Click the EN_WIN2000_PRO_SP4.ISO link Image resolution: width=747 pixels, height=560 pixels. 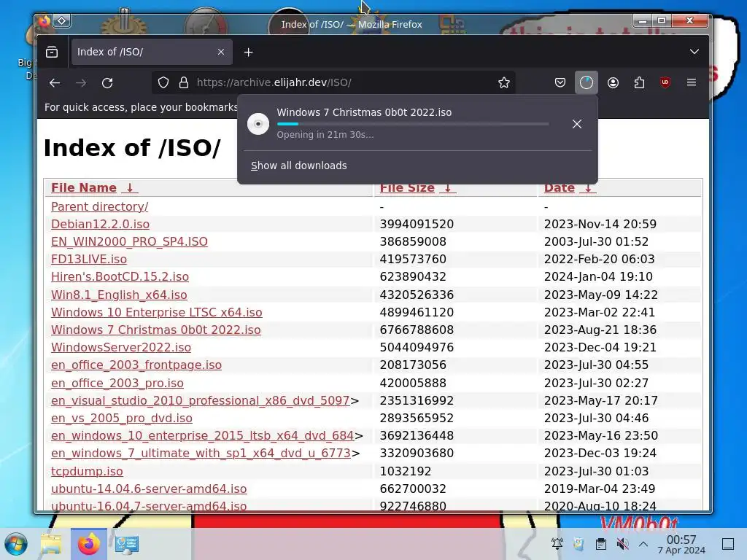129,242
